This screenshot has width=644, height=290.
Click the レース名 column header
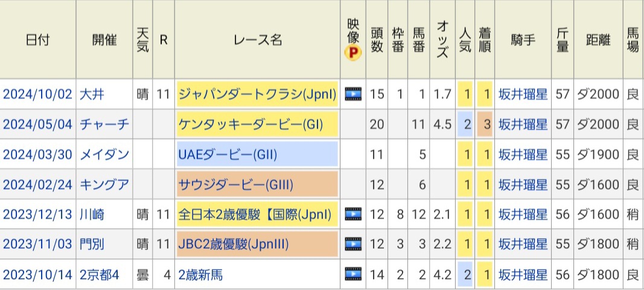(257, 40)
